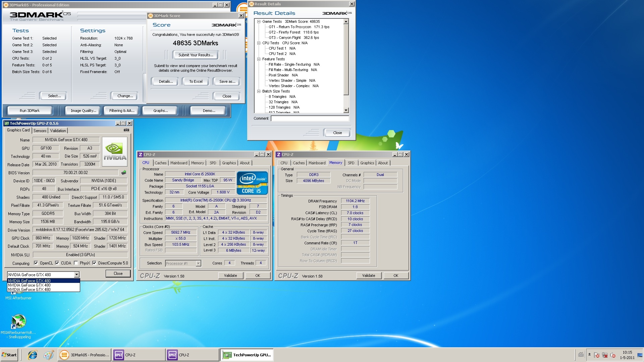This screenshot has height=362, width=644.
Task: Click the Submit Your Results button
Action: pyautogui.click(x=195, y=55)
